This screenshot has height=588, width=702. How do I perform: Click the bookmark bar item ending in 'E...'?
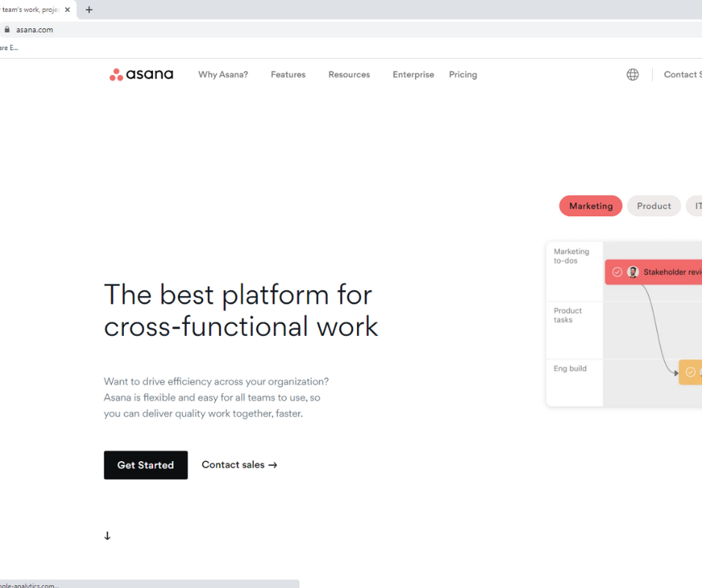[x=9, y=48]
